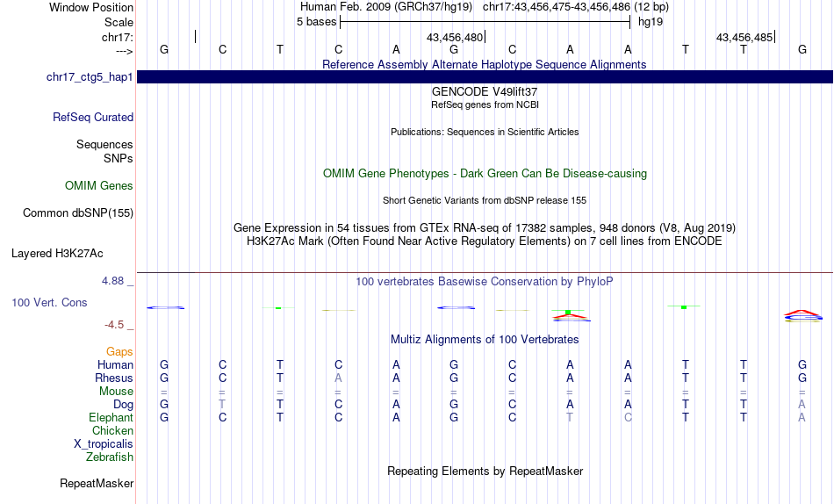The width and height of the screenshot is (834, 504).
Task: Click the -4.5 PhyloP lower scale value
Action: click(x=114, y=325)
